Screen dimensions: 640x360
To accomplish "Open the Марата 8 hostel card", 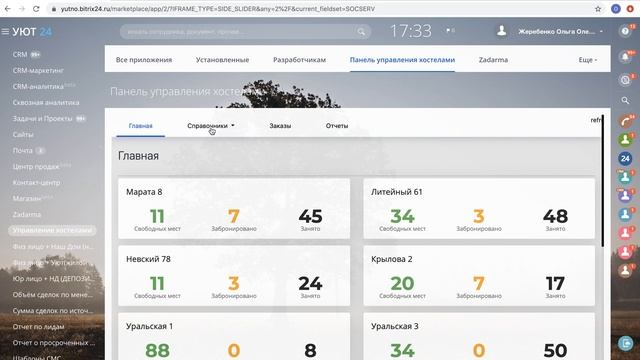I will pos(234,209).
